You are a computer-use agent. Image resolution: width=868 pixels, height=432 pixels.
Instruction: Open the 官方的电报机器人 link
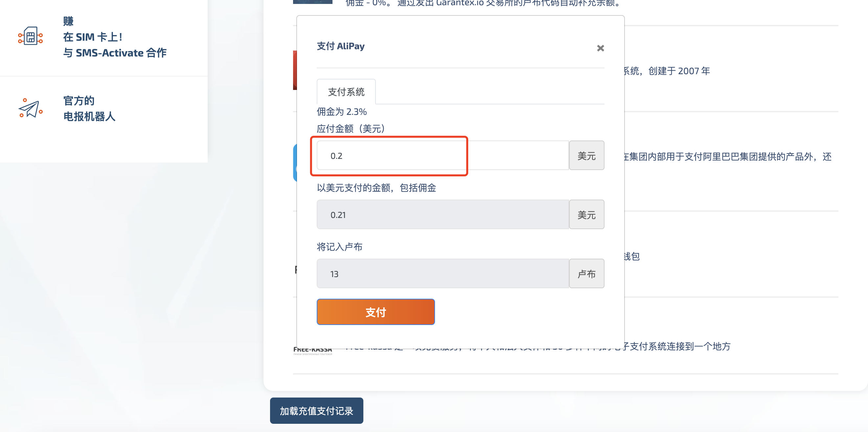89,108
